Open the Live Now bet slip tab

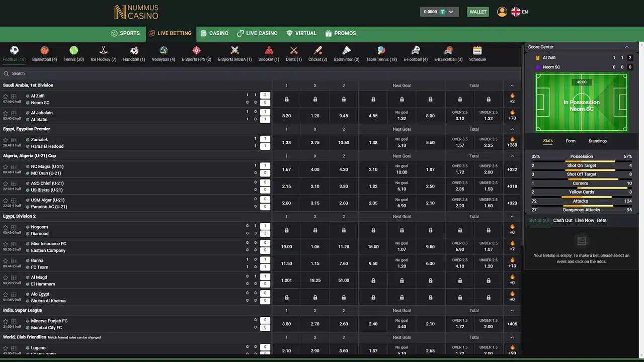click(585, 220)
